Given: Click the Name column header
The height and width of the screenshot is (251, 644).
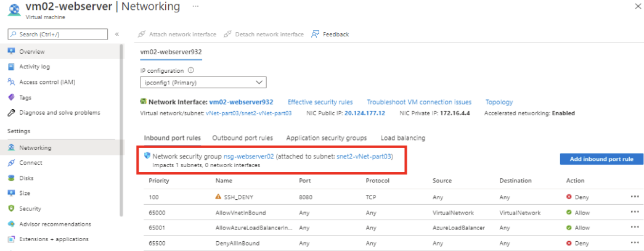Looking at the screenshot, I should coord(224,180).
